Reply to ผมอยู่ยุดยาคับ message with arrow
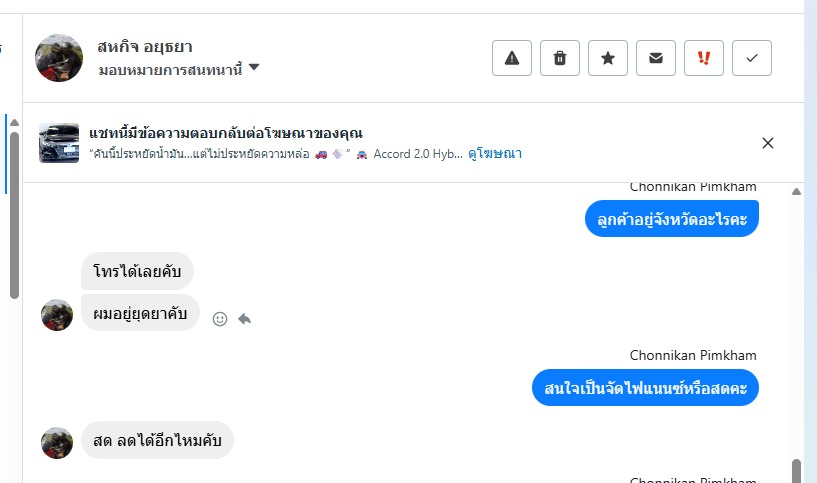Image resolution: width=817 pixels, height=483 pixels. click(x=245, y=319)
